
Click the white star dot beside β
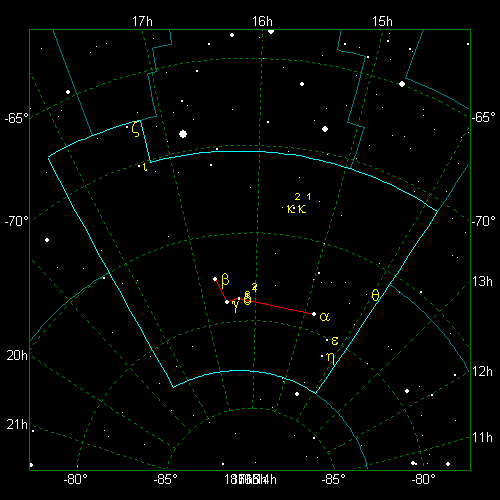tap(215, 279)
